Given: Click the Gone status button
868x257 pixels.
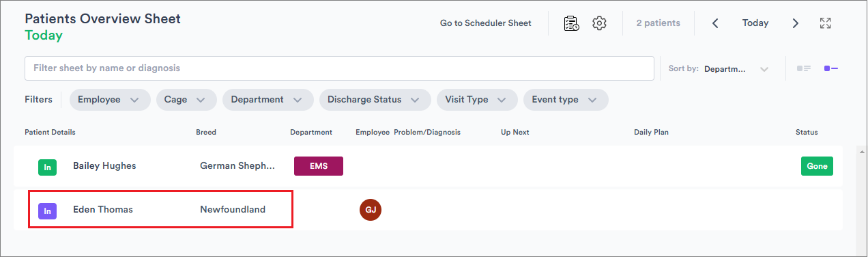Looking at the screenshot, I should (x=817, y=166).
